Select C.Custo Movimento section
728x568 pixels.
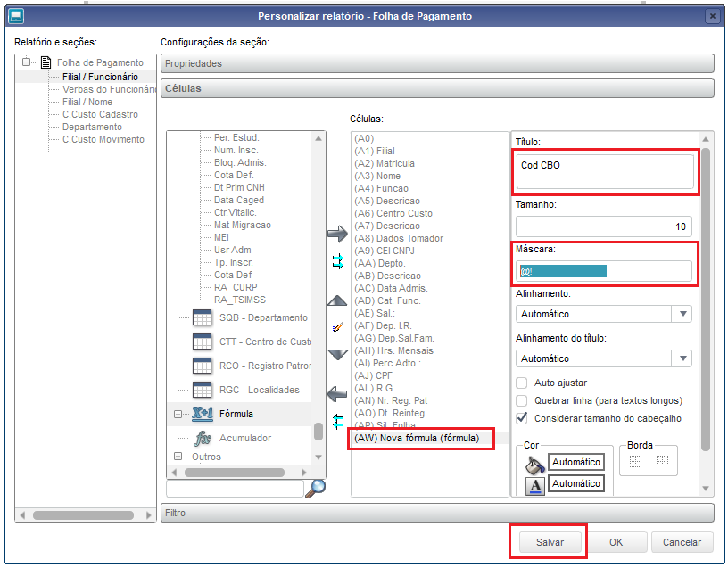(103, 139)
